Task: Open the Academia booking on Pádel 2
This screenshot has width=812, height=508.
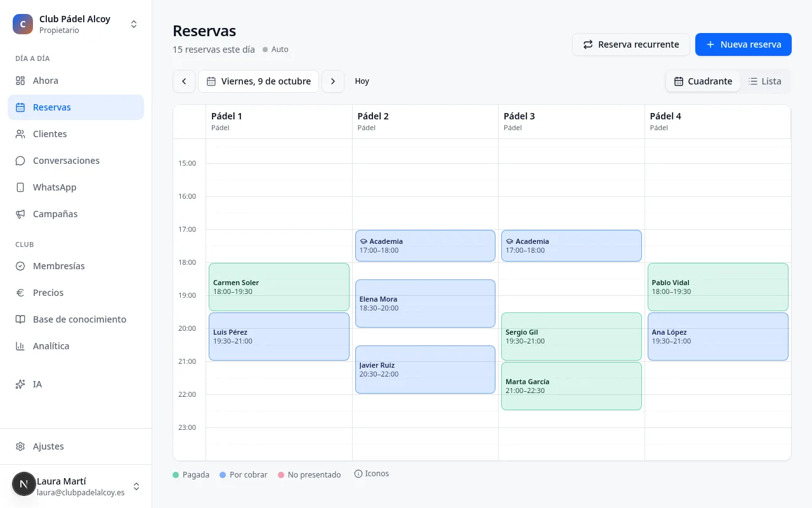Action: click(425, 246)
